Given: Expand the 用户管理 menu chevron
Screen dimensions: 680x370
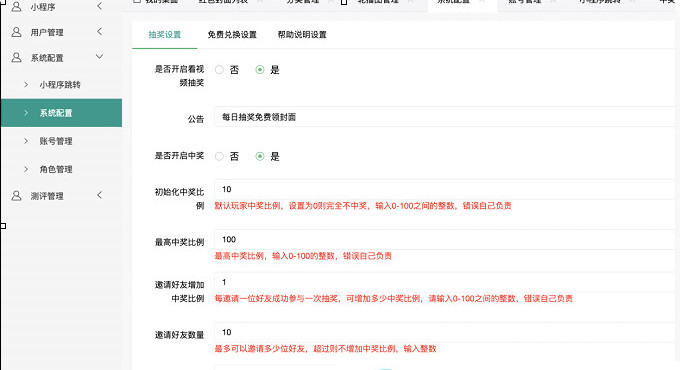Looking at the screenshot, I should click(99, 31).
